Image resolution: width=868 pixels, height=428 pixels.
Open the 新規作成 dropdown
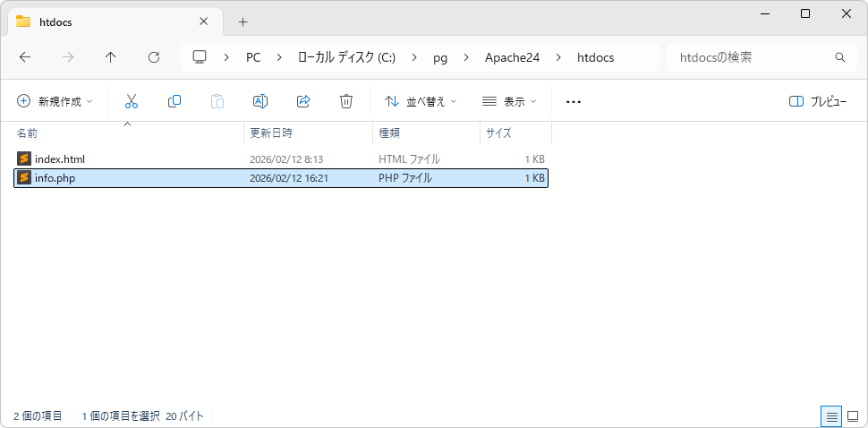pos(55,101)
